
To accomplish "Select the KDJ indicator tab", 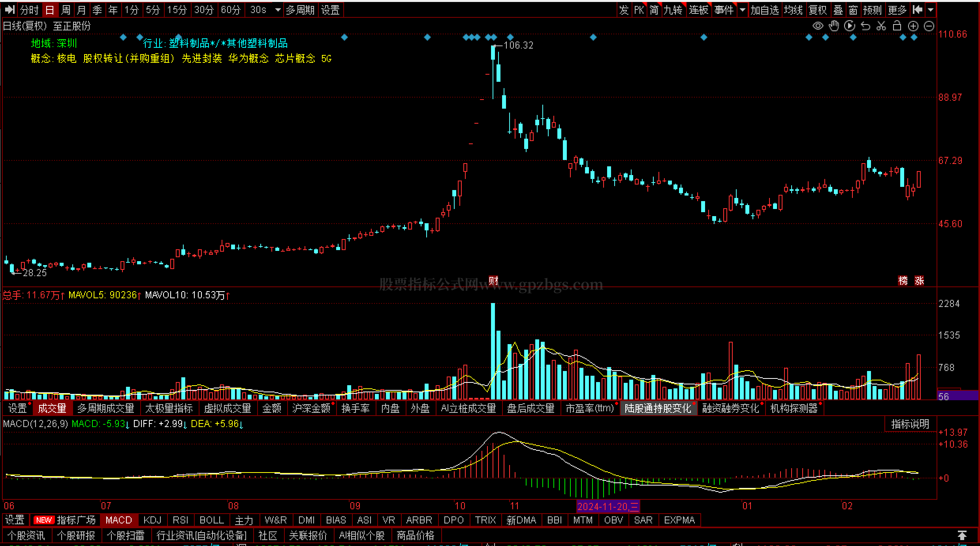I will 152,520.
